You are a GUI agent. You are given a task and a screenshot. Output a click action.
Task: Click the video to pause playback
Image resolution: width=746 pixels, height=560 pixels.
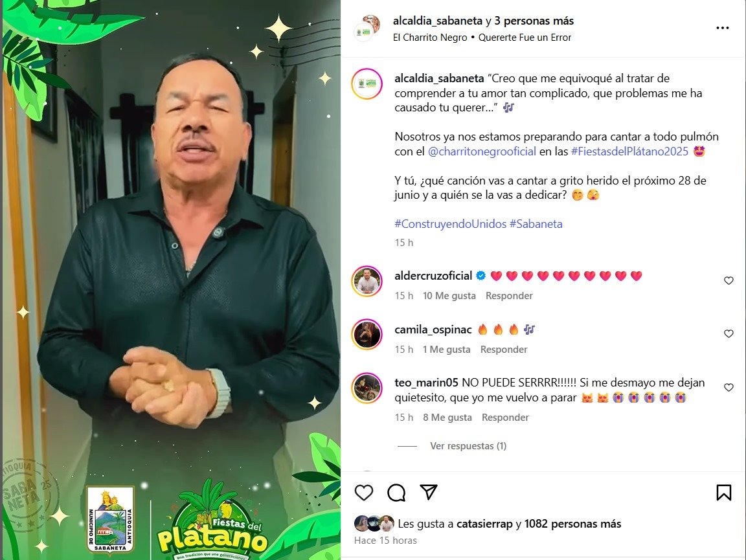[x=171, y=280]
